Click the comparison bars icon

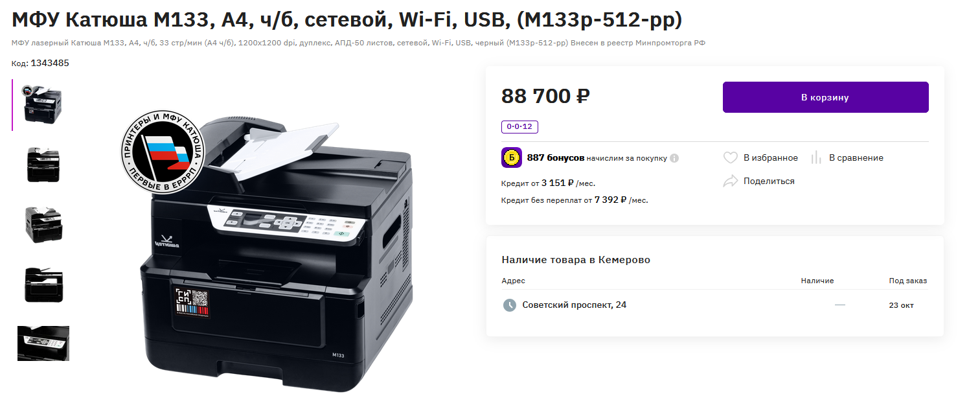click(x=816, y=157)
